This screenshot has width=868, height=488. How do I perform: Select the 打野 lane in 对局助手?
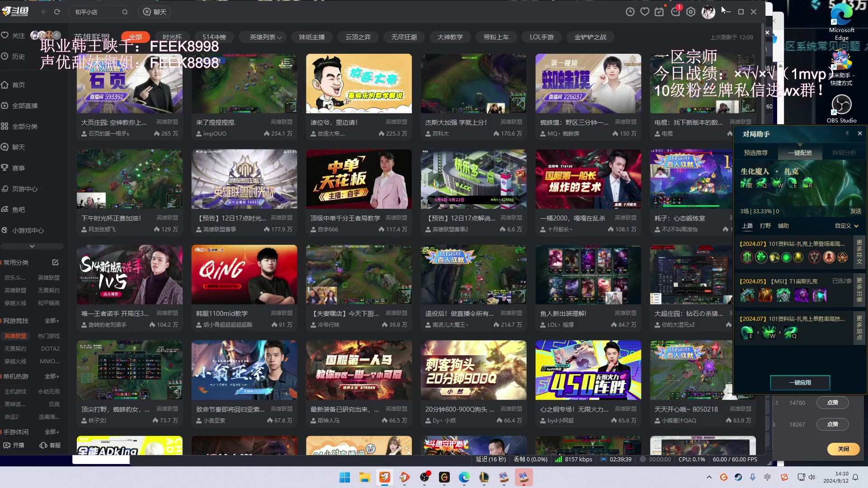point(765,225)
